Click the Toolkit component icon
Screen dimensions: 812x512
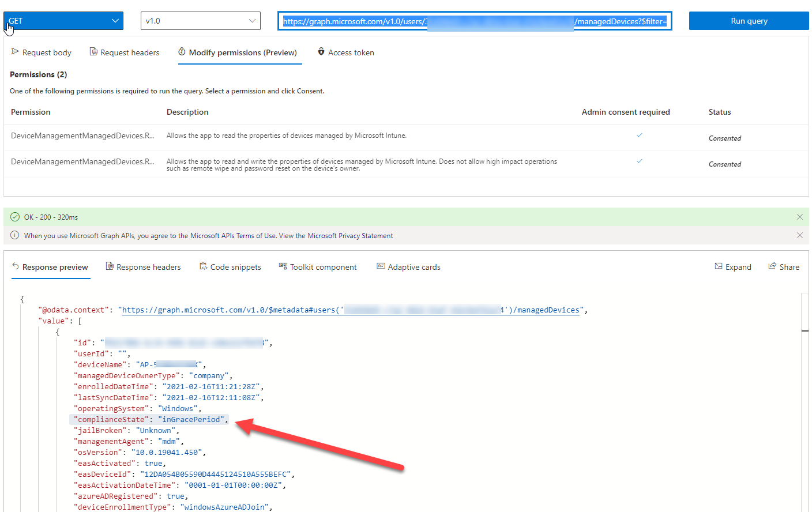click(283, 266)
